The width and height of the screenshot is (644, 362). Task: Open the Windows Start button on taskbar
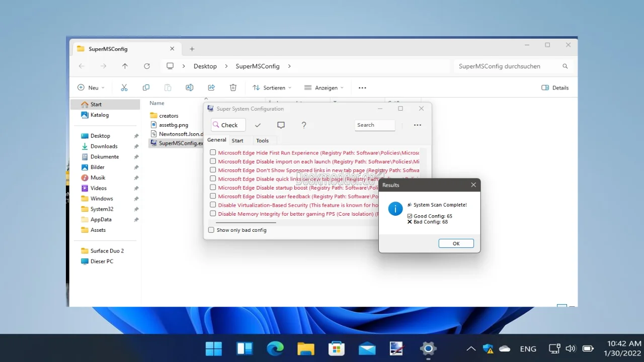coord(214,348)
